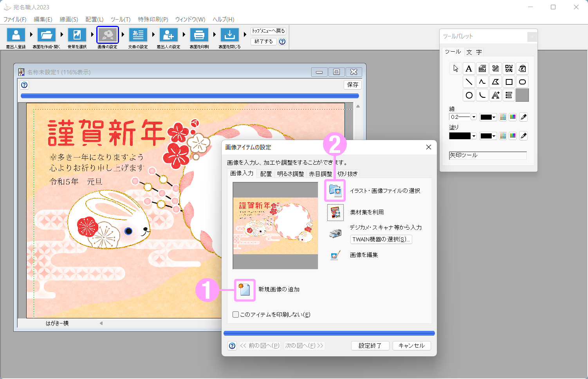Click the image preview thumbnail in dialog
This screenshot has width=588, height=379.
tap(275, 226)
